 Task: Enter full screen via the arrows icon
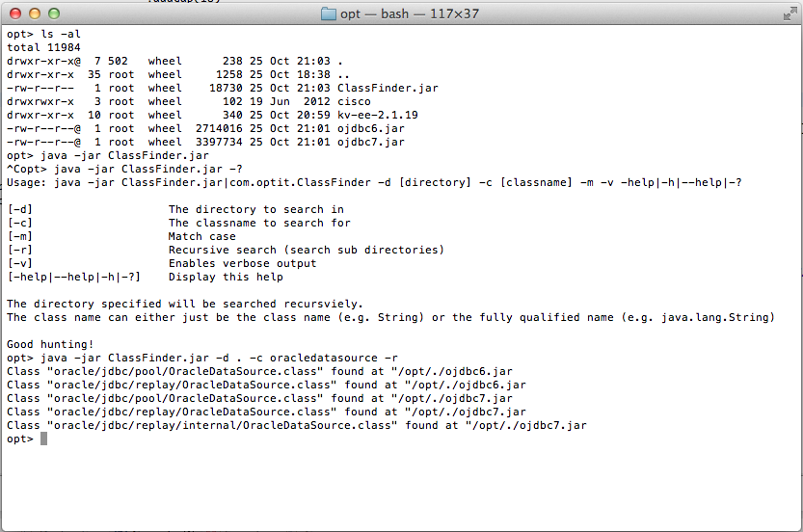(x=790, y=14)
